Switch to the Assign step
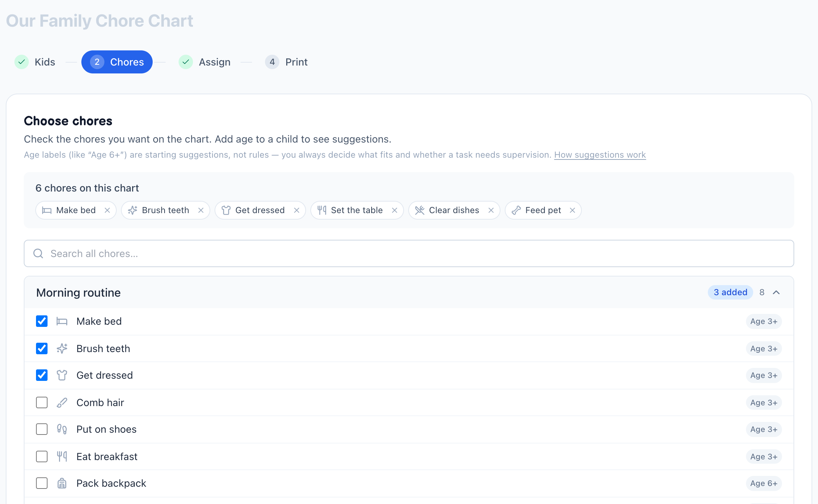 pos(204,62)
